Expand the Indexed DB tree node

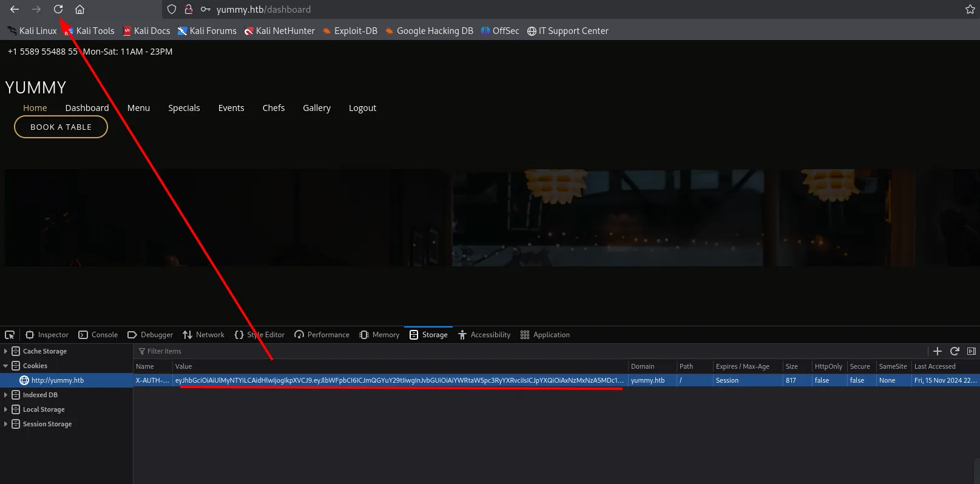[5, 395]
